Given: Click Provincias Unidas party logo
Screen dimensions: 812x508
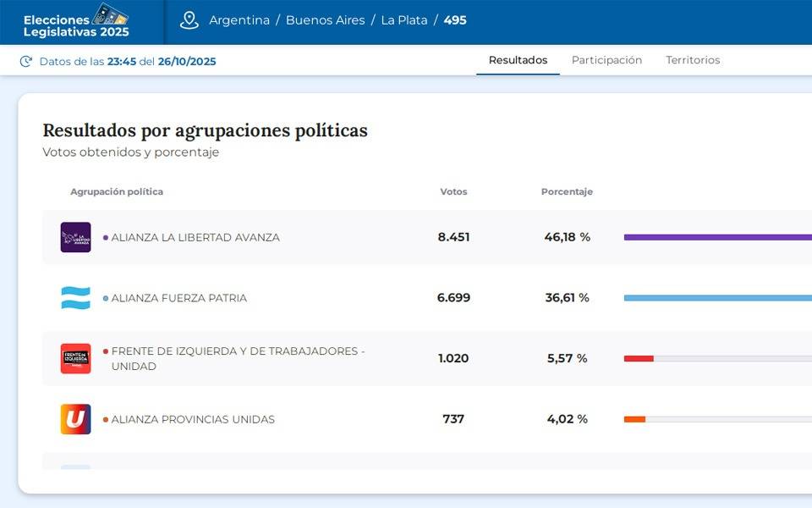Looking at the screenshot, I should tap(75, 419).
